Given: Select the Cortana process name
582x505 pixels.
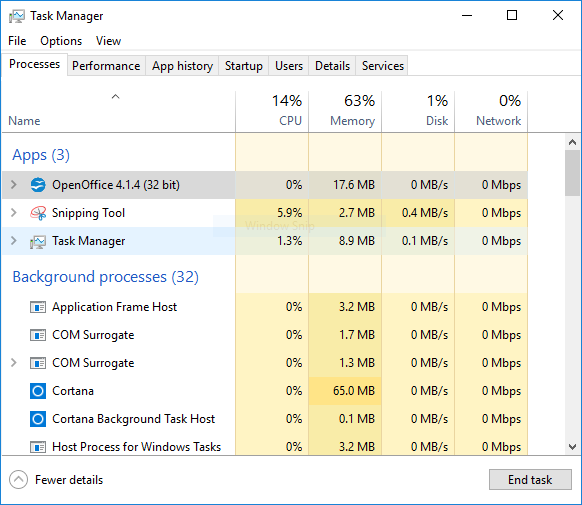Looking at the screenshot, I should click(73, 391).
